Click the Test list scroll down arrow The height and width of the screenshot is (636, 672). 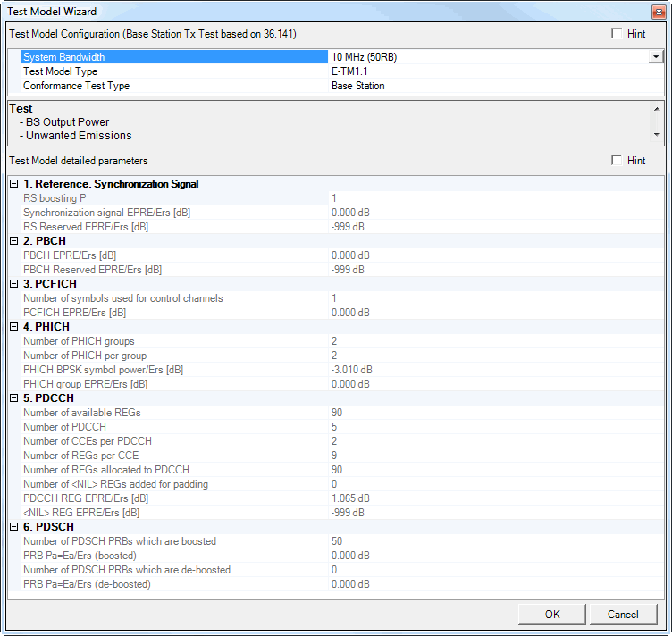pyautogui.click(x=657, y=135)
